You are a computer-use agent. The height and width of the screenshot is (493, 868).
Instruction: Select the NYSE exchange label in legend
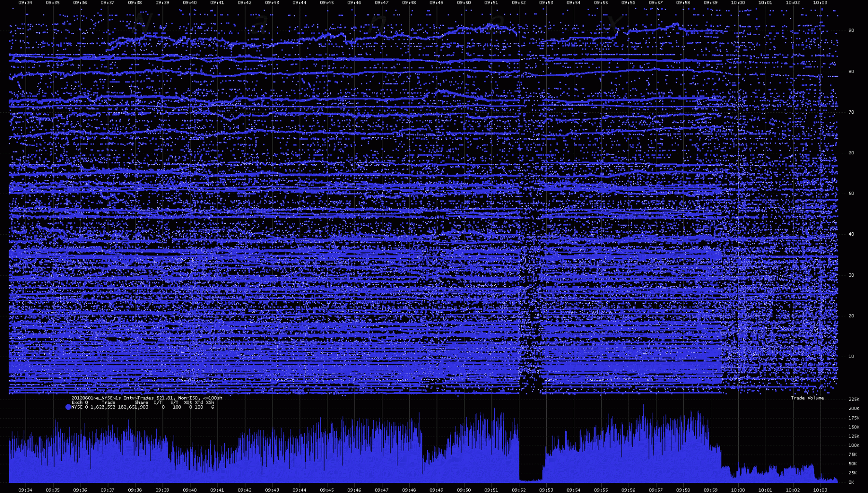tap(77, 407)
